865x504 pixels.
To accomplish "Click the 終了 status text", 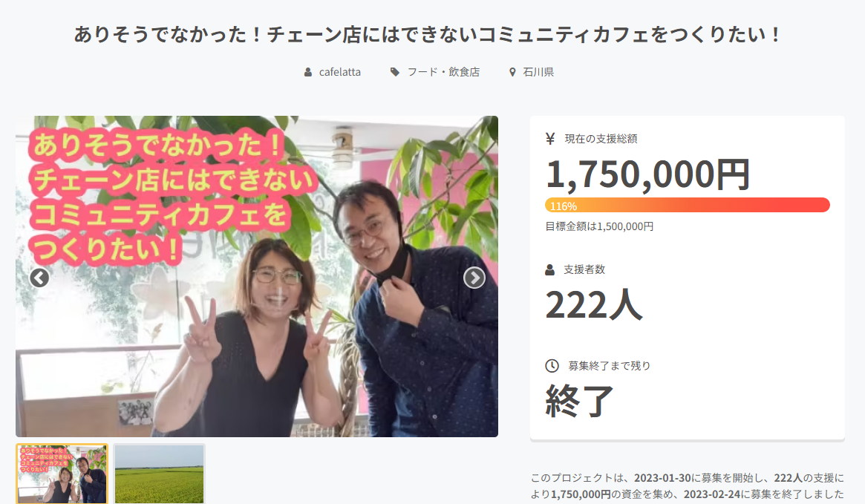I will tap(579, 401).
